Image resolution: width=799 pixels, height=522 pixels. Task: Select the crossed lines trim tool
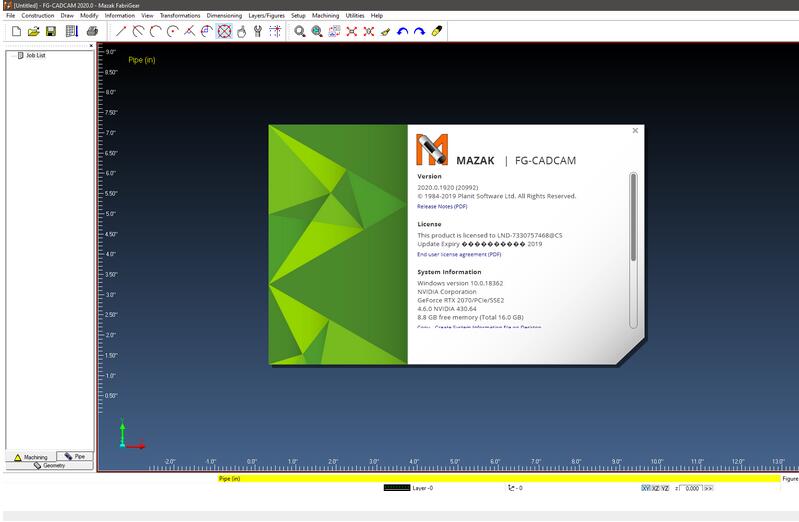tap(190, 32)
